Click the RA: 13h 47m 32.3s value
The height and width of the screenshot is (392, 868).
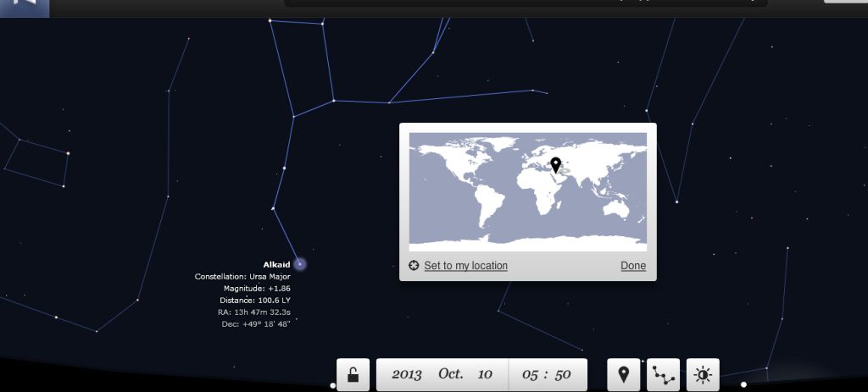click(254, 312)
